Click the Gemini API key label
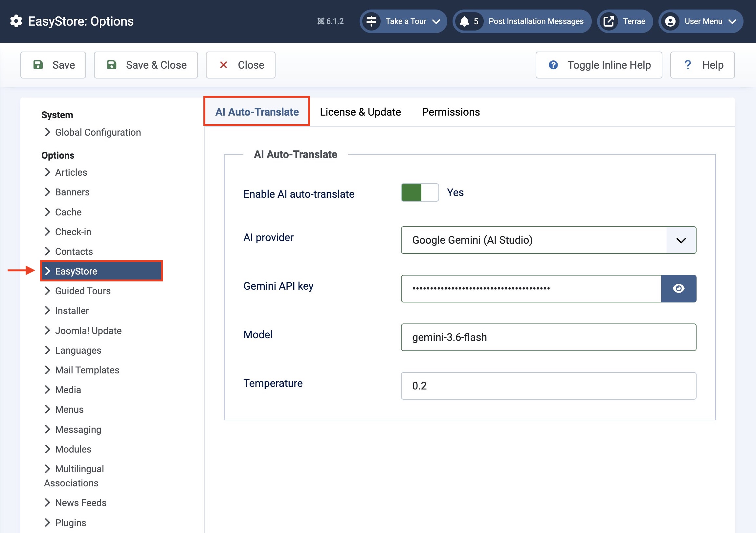Viewport: 756px width, 533px height. coord(278,286)
